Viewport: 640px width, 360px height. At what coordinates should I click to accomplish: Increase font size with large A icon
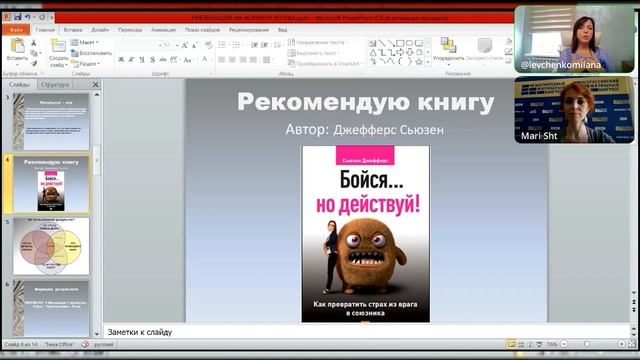point(184,45)
